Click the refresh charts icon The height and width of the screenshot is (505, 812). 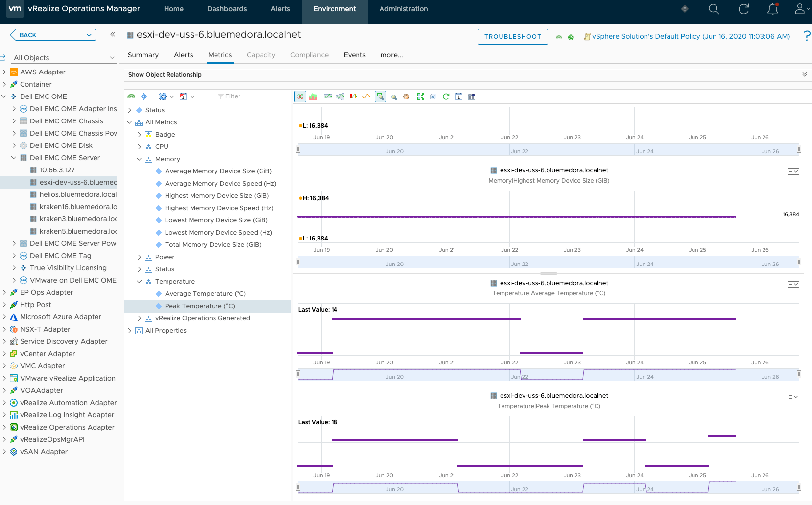(x=446, y=96)
